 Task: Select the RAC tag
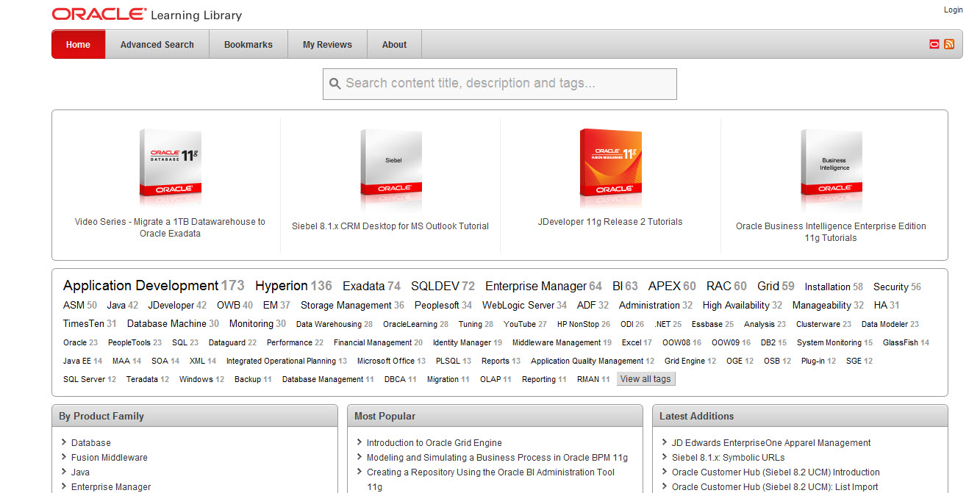pyautogui.click(x=719, y=287)
